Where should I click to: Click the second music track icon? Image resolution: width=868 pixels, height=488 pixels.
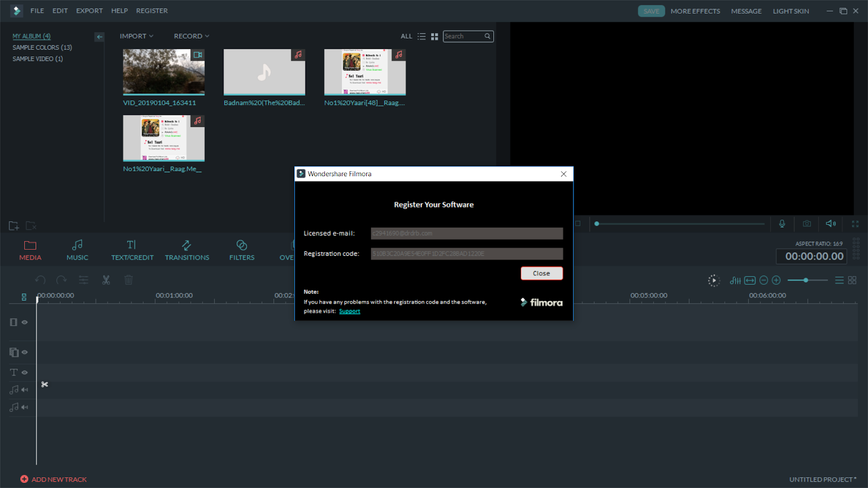tap(14, 407)
